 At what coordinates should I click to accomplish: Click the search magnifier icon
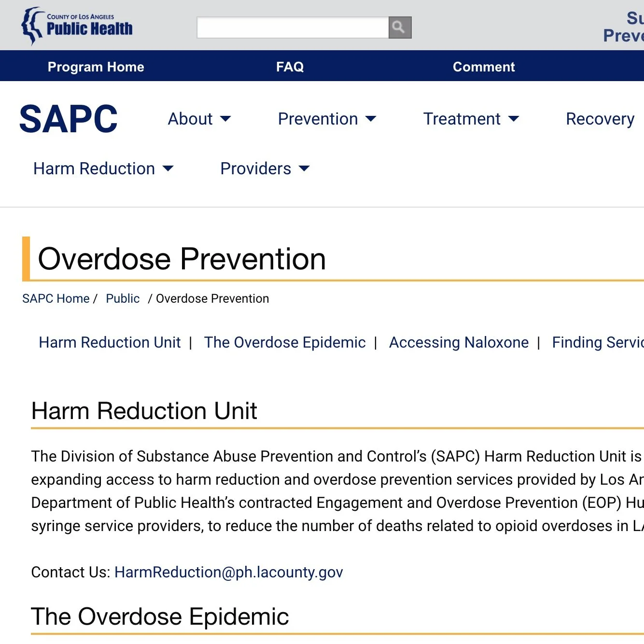tap(399, 28)
